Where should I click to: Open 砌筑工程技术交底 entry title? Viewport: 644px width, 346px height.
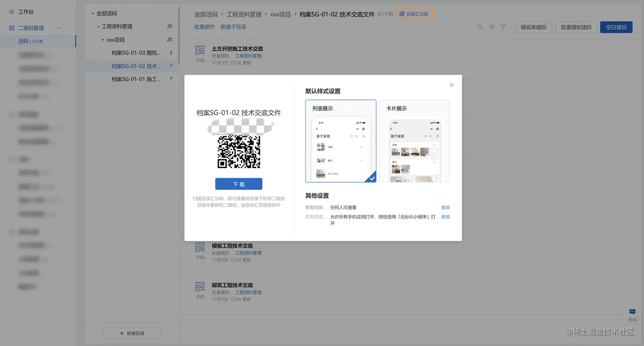click(x=232, y=285)
